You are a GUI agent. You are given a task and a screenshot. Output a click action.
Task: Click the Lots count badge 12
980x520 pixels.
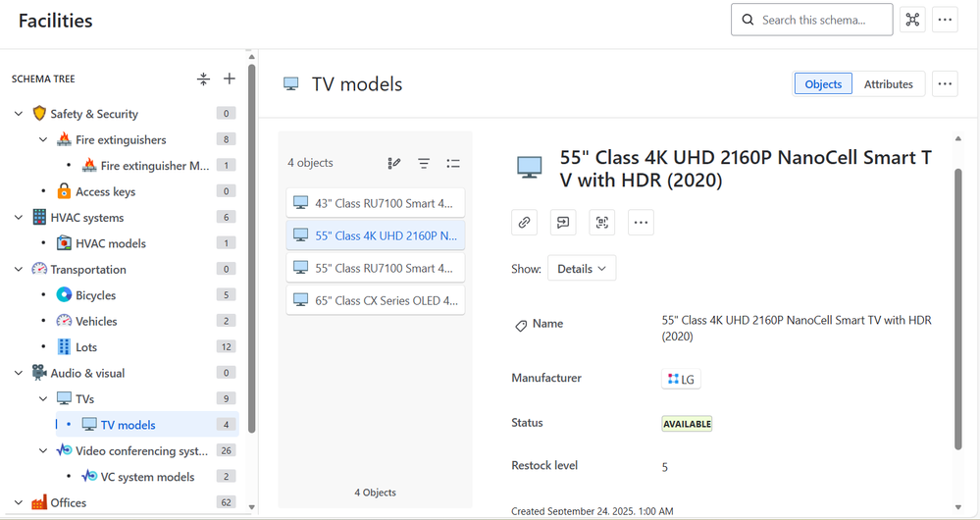pos(227,346)
